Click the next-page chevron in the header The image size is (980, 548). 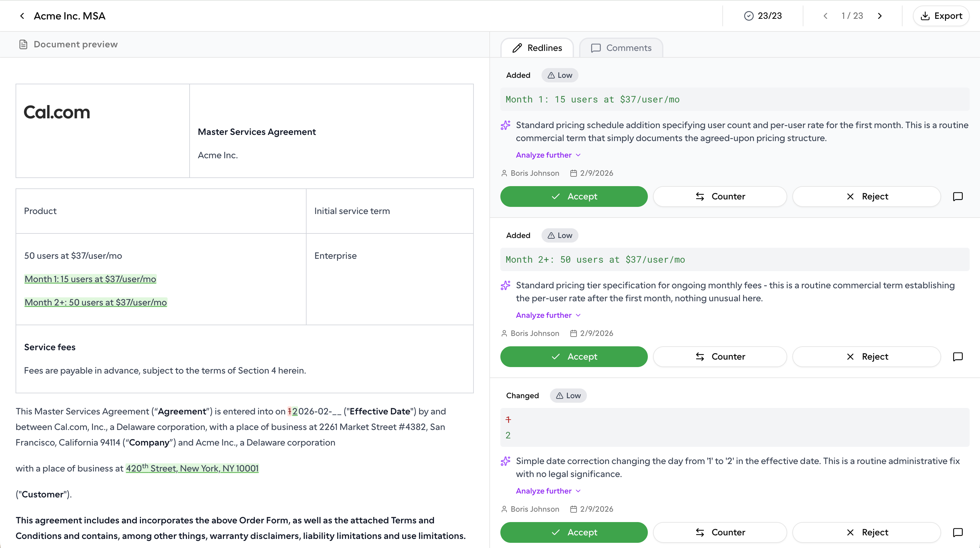click(x=880, y=16)
